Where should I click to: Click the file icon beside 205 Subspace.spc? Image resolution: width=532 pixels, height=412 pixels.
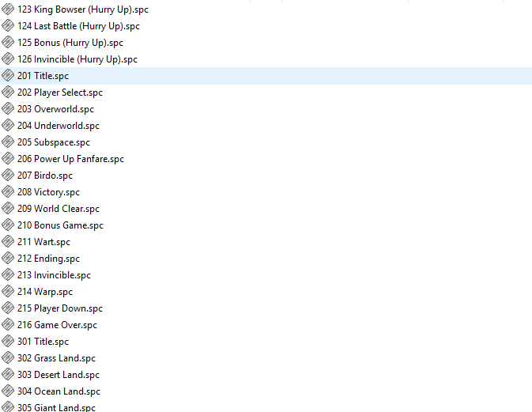click(x=8, y=142)
